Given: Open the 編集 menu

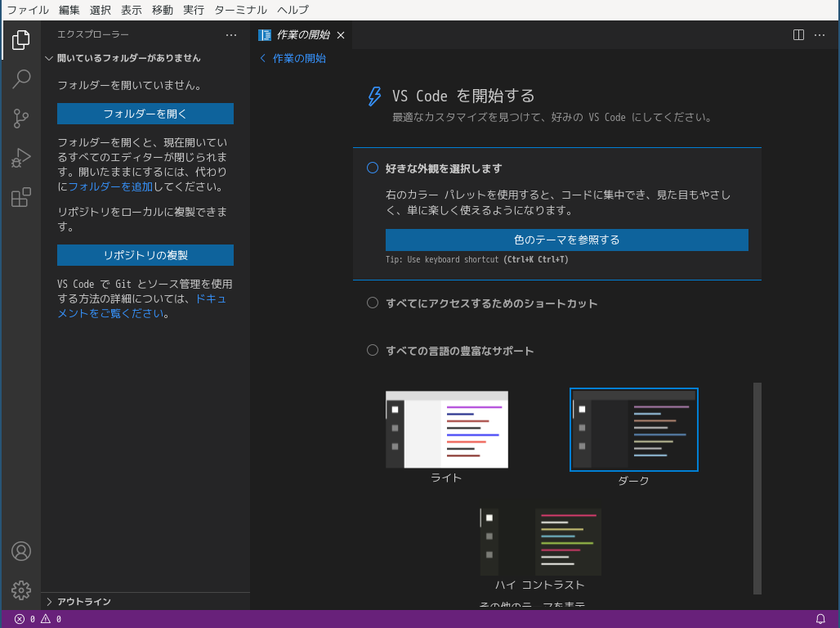Looking at the screenshot, I should 69,10.
